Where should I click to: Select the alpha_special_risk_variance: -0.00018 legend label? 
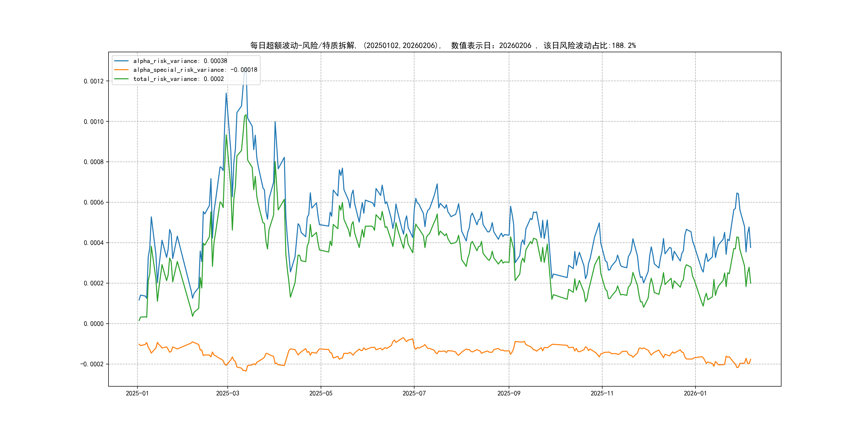pyautogui.click(x=195, y=70)
